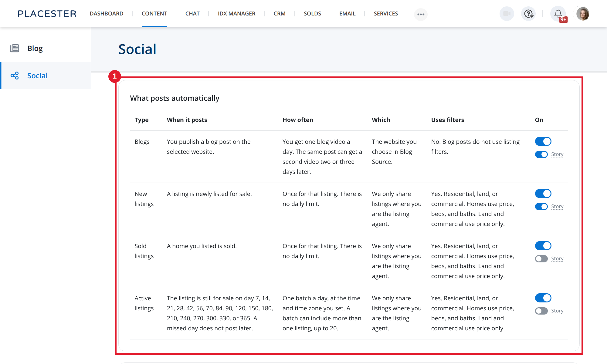Click the 'Social' page title
Viewport: 607px width, 364px height.
point(137,49)
